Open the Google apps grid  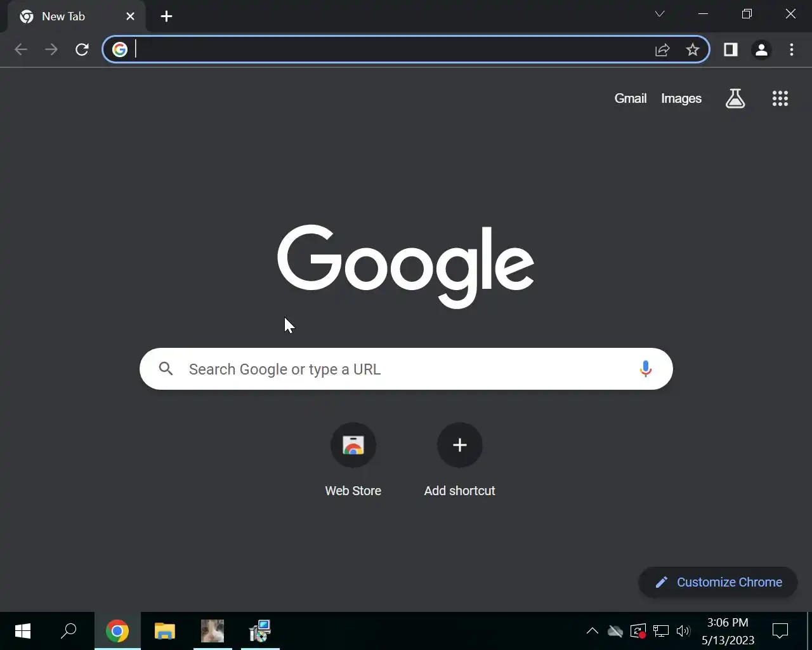point(780,98)
